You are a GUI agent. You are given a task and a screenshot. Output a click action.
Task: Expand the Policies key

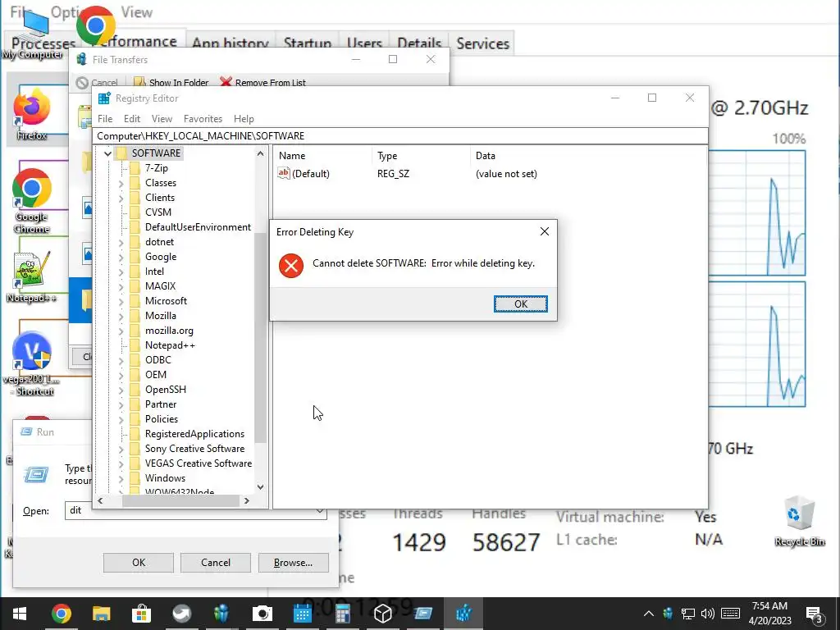pyautogui.click(x=121, y=420)
